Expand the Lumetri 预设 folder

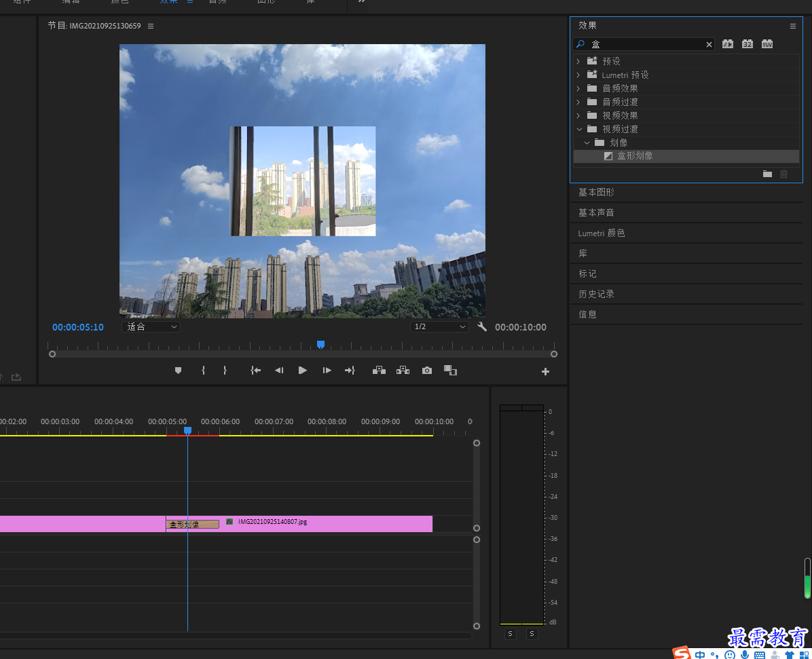[x=578, y=75]
